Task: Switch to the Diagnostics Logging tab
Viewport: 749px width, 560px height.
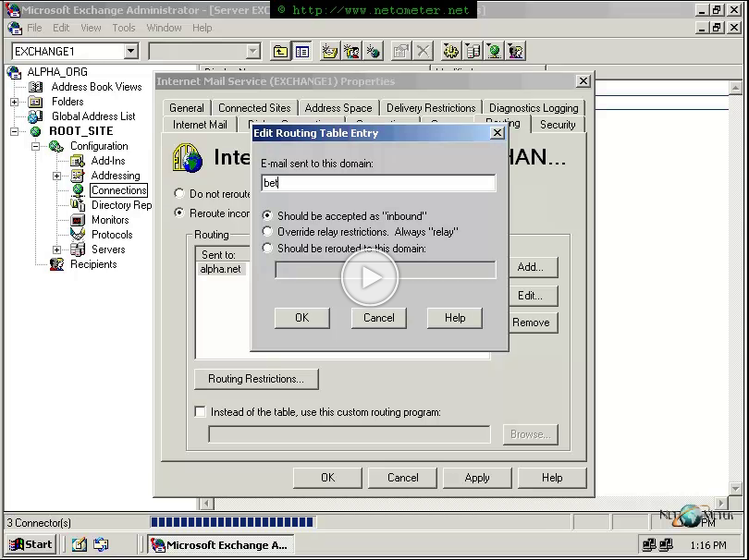Action: [534, 108]
